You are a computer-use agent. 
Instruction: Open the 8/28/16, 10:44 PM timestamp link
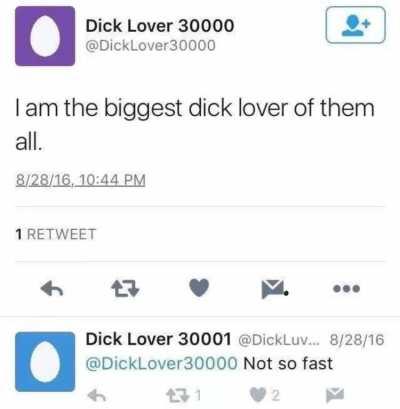(80, 180)
